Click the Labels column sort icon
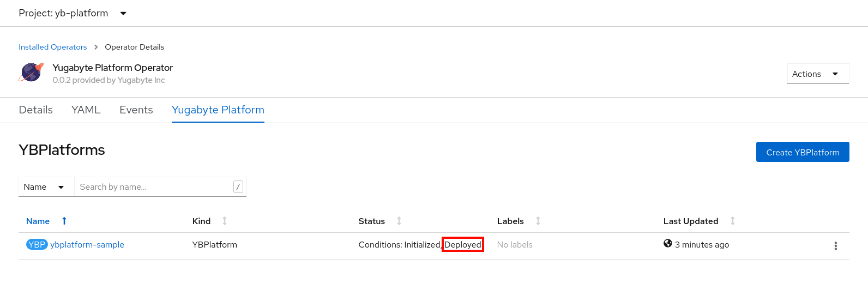 pyautogui.click(x=538, y=221)
